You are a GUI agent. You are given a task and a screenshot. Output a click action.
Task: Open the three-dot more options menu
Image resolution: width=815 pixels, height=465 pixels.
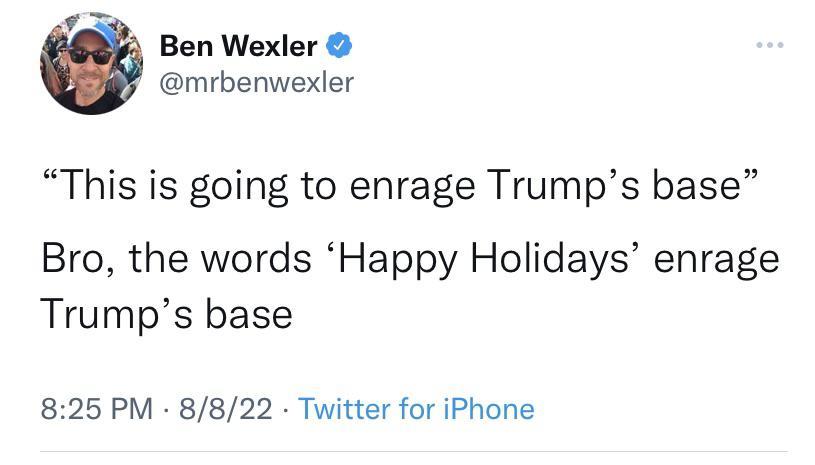[770, 45]
